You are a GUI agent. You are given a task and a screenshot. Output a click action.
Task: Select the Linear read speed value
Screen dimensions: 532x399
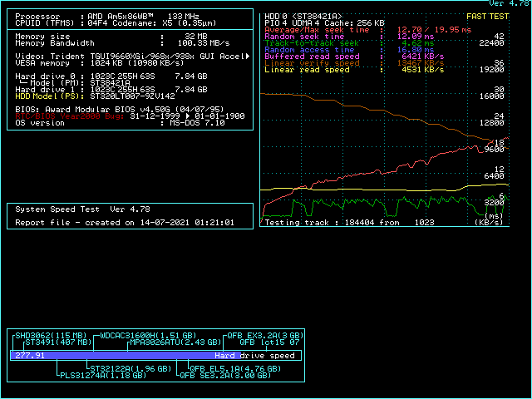click(412, 69)
